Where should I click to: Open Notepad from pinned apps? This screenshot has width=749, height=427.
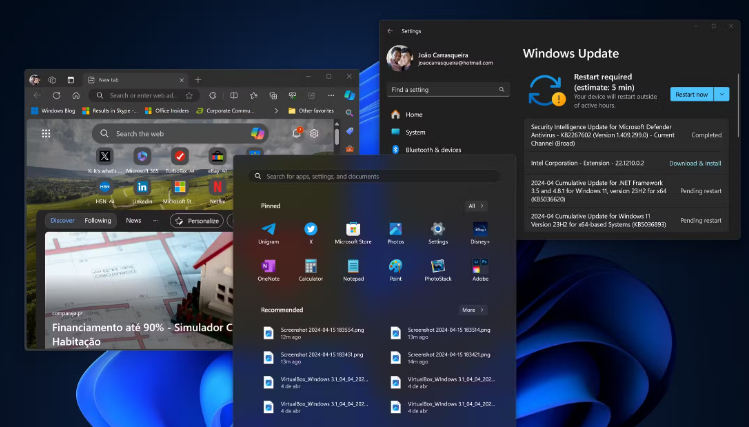[353, 270]
